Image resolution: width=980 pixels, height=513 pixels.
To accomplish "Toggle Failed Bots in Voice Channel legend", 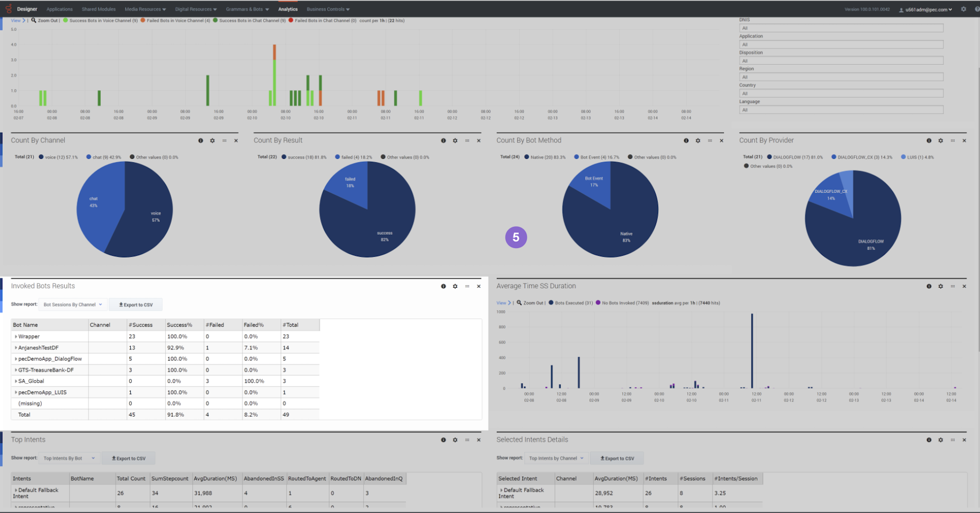I will pos(175,21).
